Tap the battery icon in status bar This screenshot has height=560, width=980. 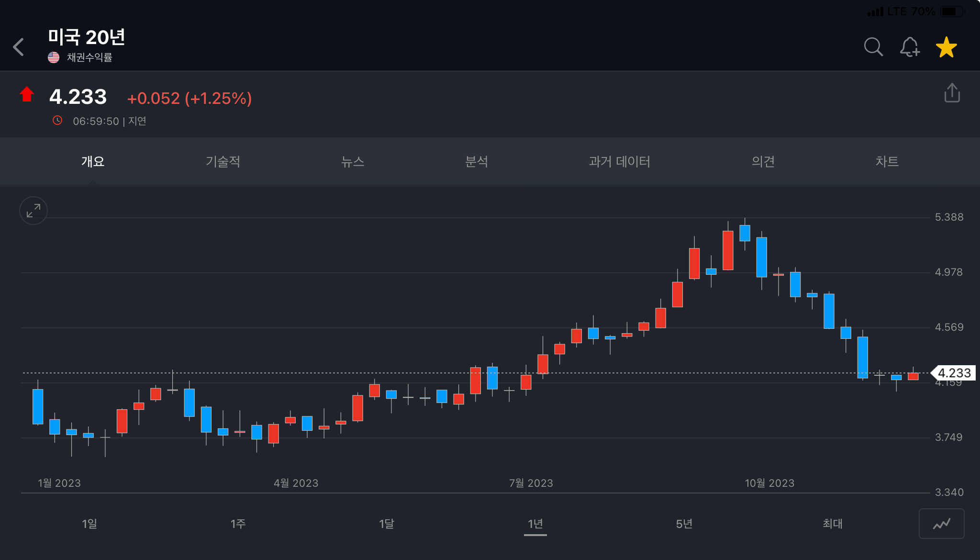click(953, 11)
